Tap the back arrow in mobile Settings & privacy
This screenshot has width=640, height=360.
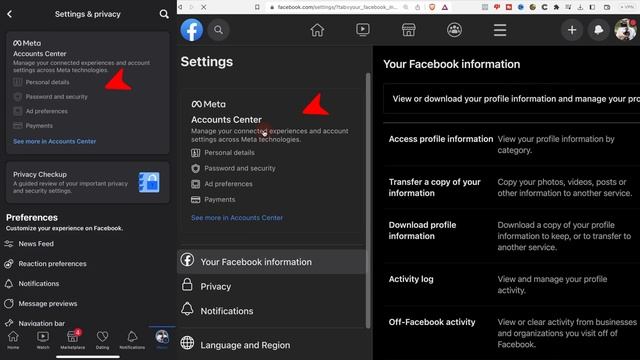[9, 14]
